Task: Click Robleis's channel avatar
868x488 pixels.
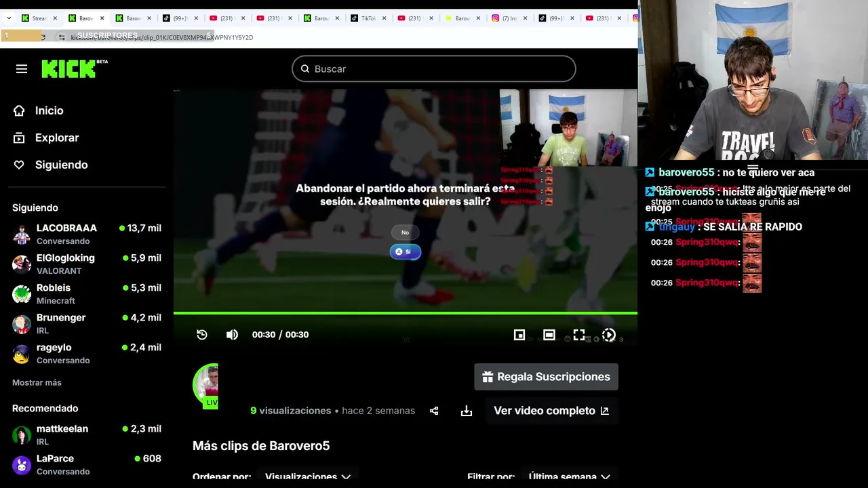Action: [x=22, y=294]
